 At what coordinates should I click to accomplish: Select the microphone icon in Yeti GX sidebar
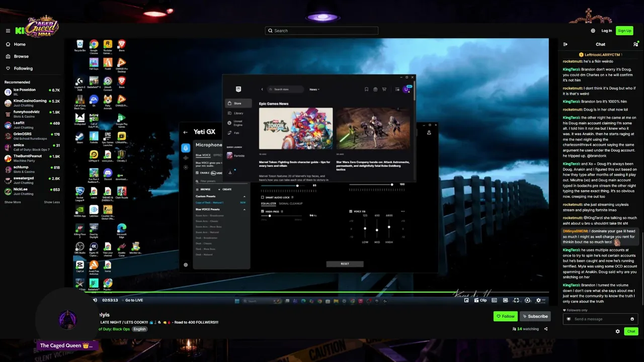[186, 148]
